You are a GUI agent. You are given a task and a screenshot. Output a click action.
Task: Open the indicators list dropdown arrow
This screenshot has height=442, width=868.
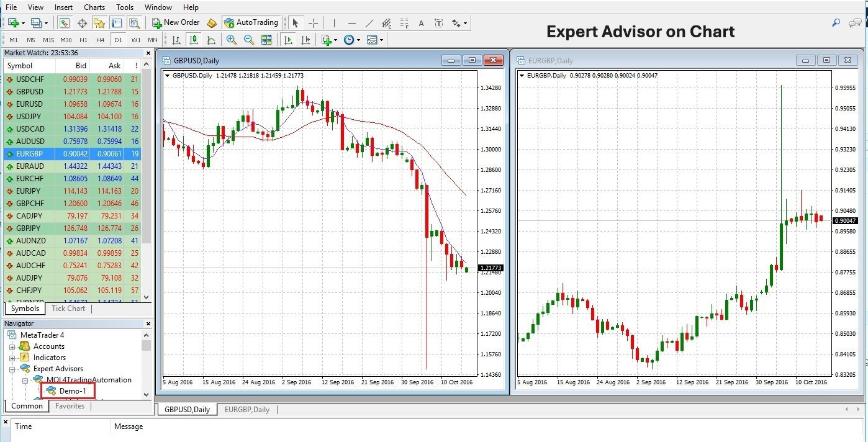[336, 40]
